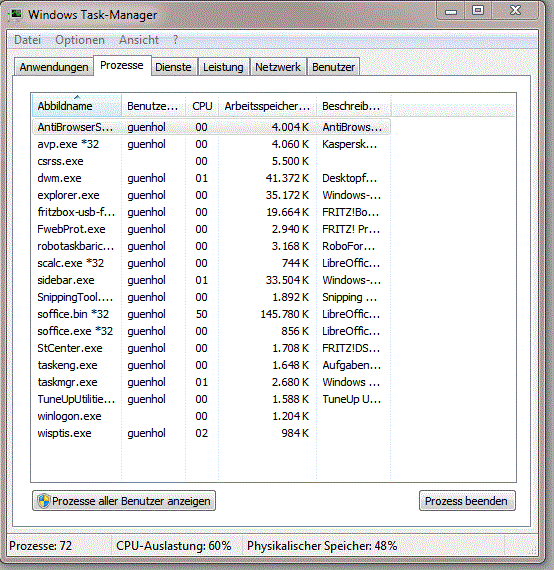Click the FRITZ!DS... description cell
The image size is (554, 570).
pos(351,348)
